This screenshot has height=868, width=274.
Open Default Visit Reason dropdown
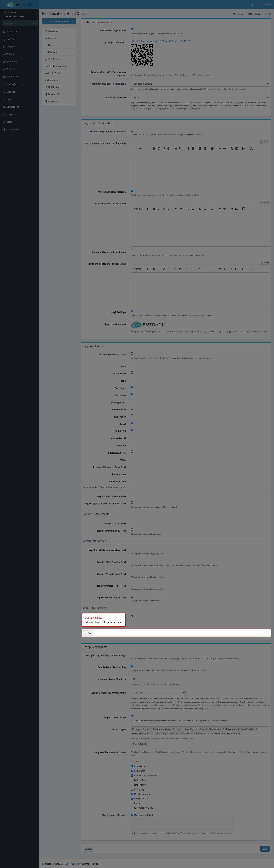click(x=200, y=98)
